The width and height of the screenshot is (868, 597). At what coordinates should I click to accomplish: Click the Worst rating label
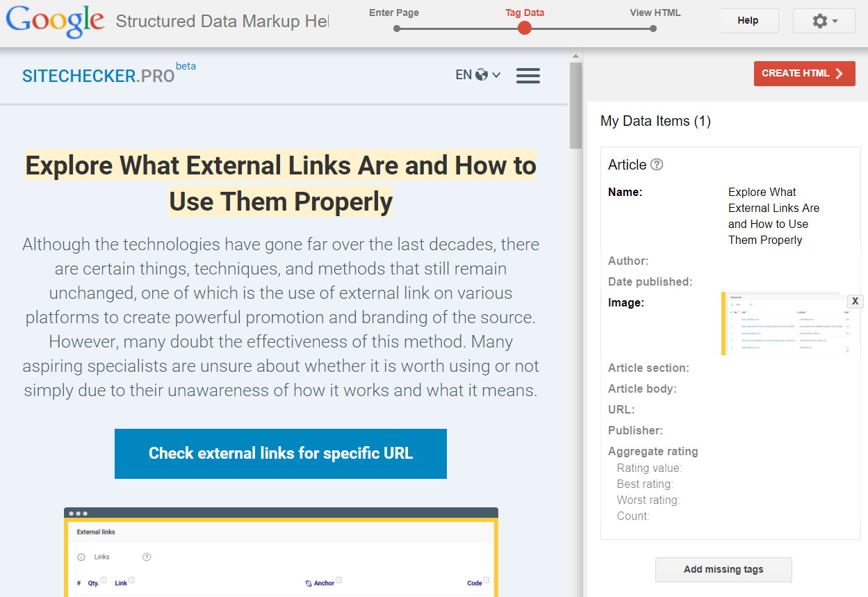coord(648,500)
